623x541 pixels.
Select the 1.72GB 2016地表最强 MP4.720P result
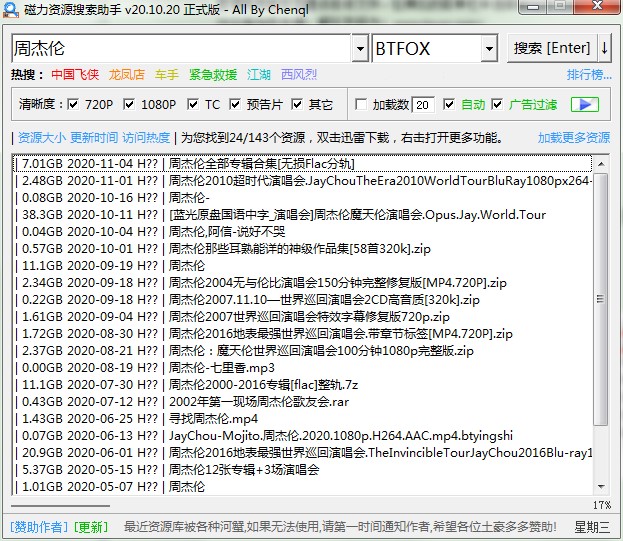coord(303,334)
